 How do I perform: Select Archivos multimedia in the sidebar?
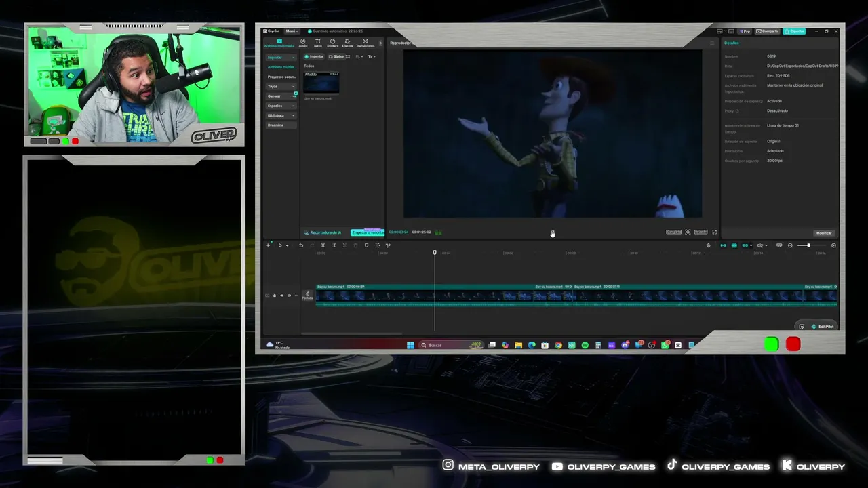pyautogui.click(x=281, y=67)
